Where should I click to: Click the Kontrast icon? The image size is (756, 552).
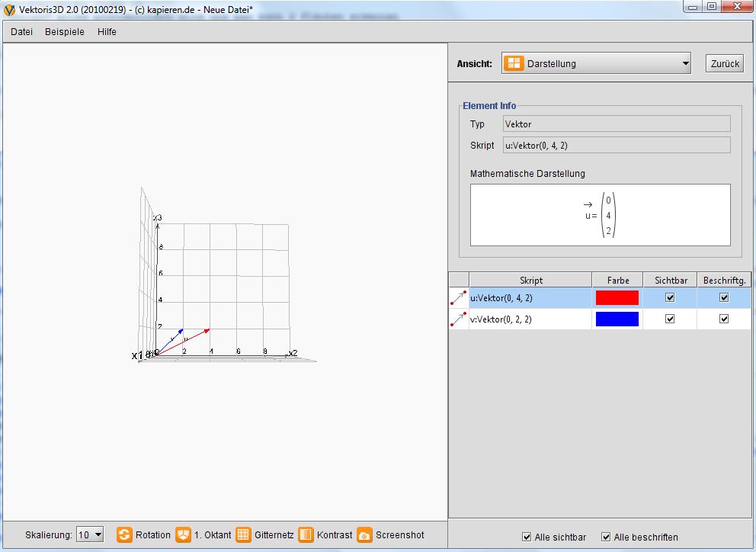[x=306, y=534]
